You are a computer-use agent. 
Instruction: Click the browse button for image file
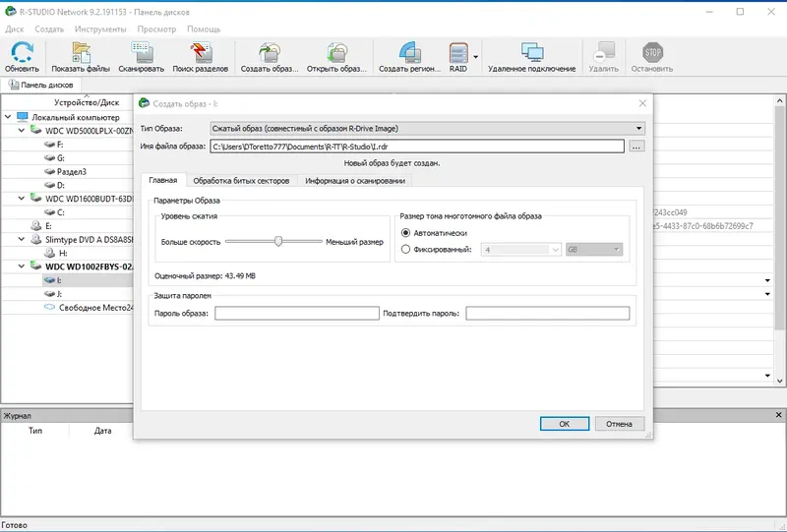(x=636, y=147)
